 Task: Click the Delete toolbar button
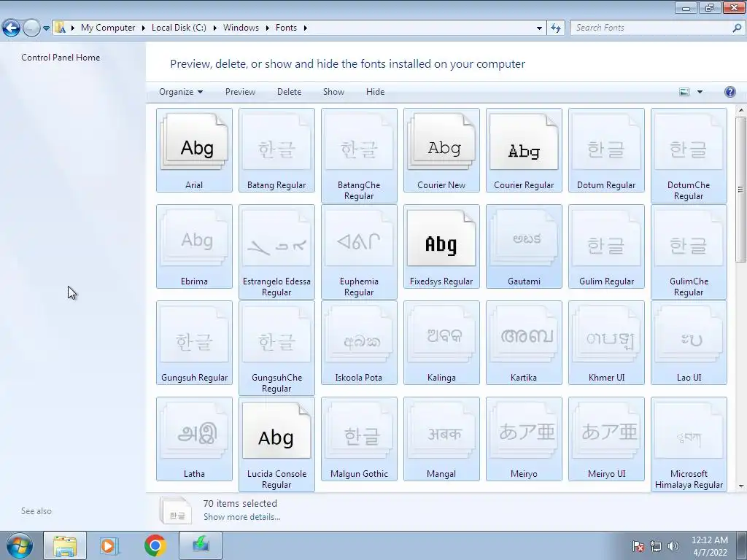289,92
